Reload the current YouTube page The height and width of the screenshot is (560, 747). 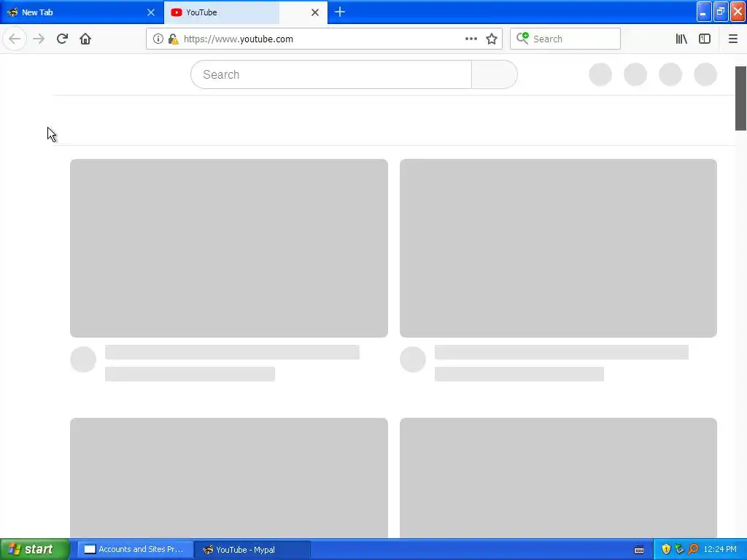[x=62, y=39]
